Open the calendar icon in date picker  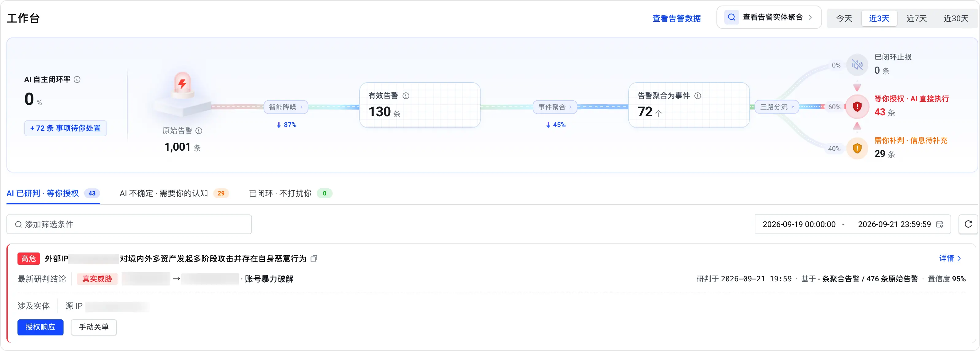pos(940,224)
